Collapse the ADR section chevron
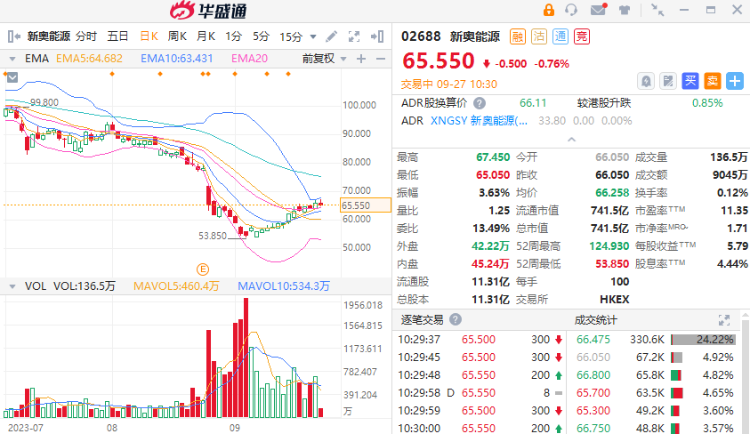The width and height of the screenshot is (750, 434). 571,140
